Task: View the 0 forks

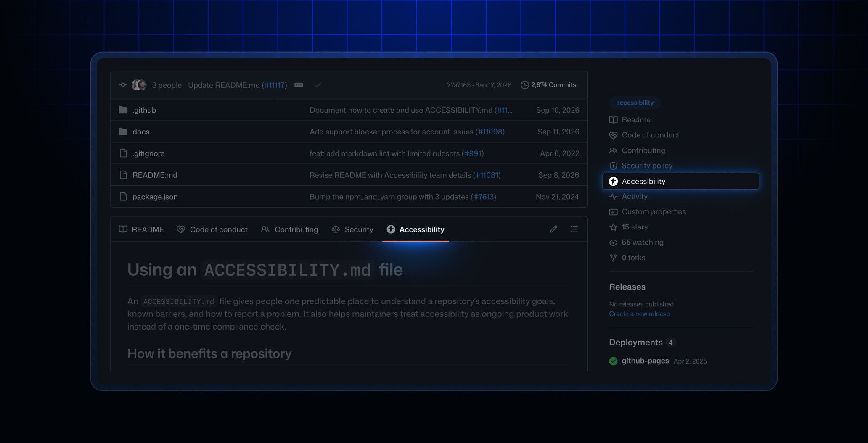Action: [627, 258]
